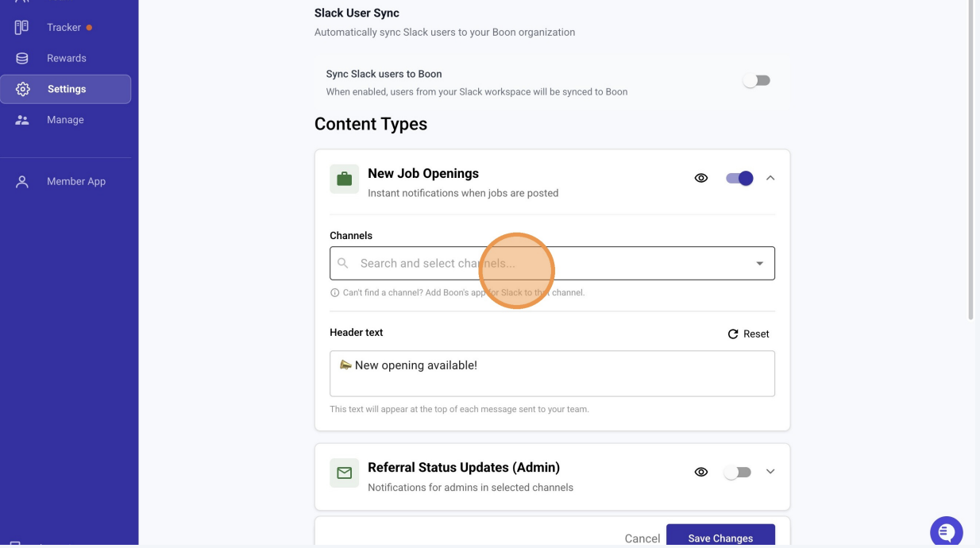The height and width of the screenshot is (548, 980).
Task: Collapse the New Job Openings section chevron
Action: pyautogui.click(x=770, y=178)
